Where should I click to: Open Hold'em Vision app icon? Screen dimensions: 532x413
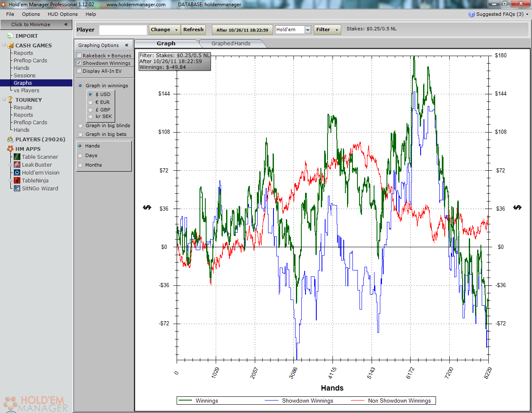(17, 172)
